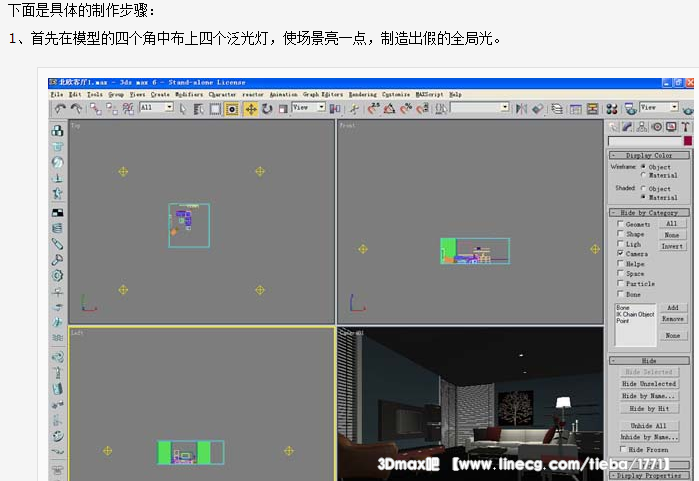Activate the Select and Rotate tool
The height and width of the screenshot is (481, 699).
[x=267, y=109]
